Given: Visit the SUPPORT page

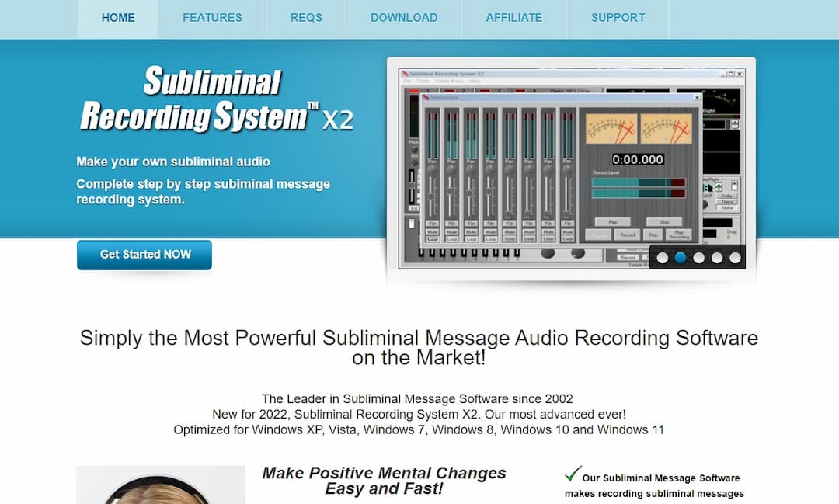Looking at the screenshot, I should [618, 18].
